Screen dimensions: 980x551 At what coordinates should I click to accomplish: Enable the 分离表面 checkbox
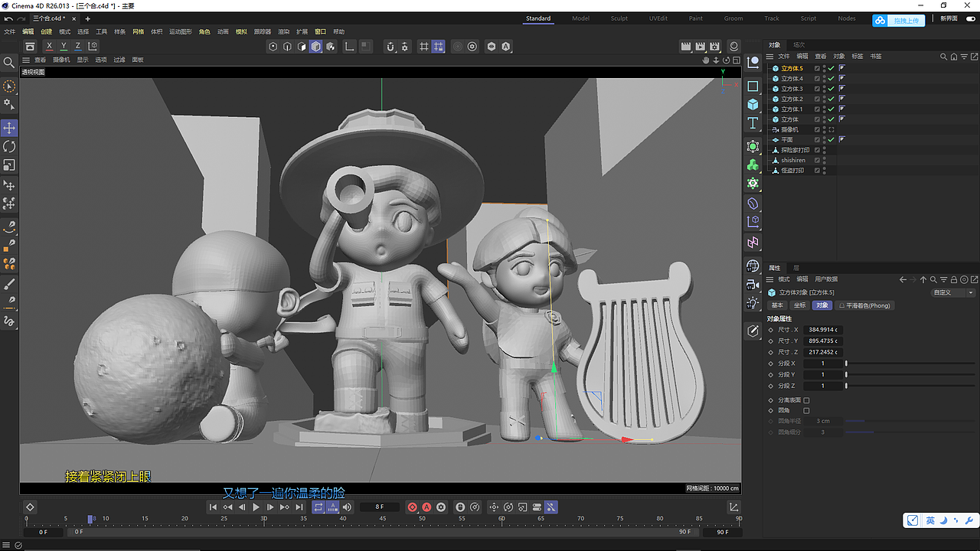806,400
